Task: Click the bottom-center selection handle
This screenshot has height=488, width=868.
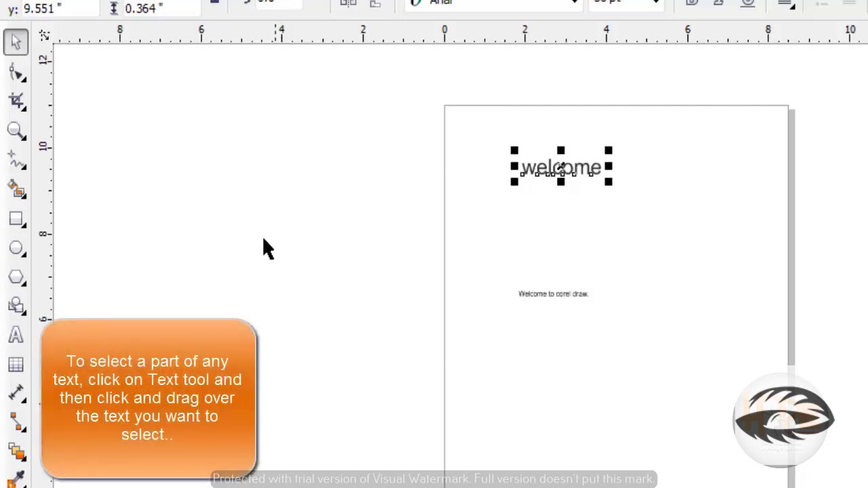Action: 561,182
